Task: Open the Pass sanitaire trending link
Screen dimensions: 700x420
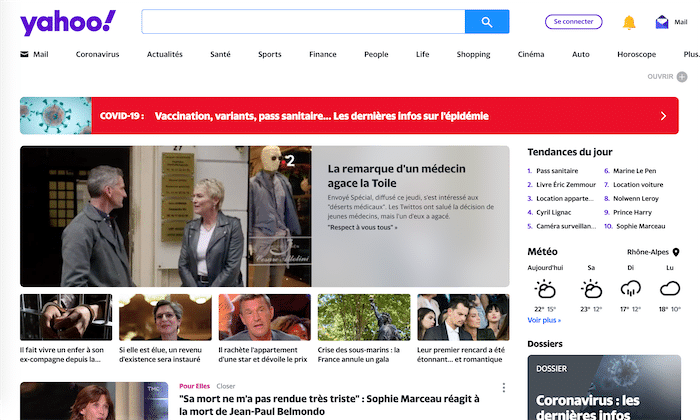Action: pyautogui.click(x=558, y=171)
